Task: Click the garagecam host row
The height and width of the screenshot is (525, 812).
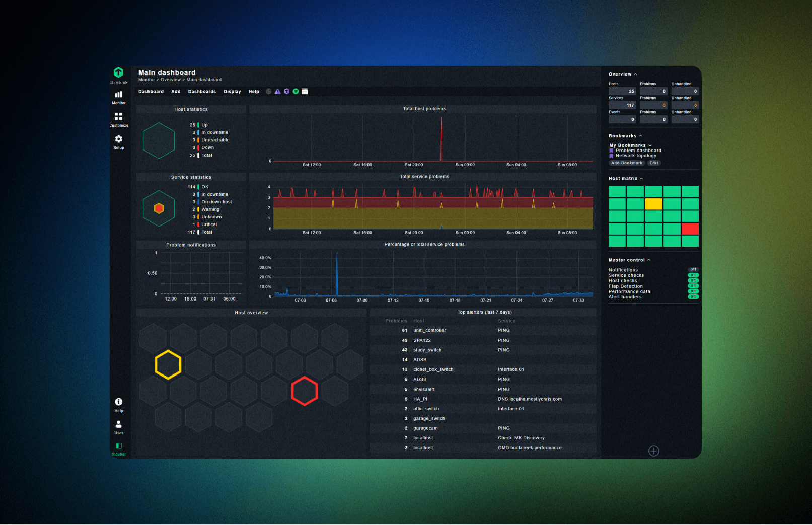Action: click(x=483, y=428)
